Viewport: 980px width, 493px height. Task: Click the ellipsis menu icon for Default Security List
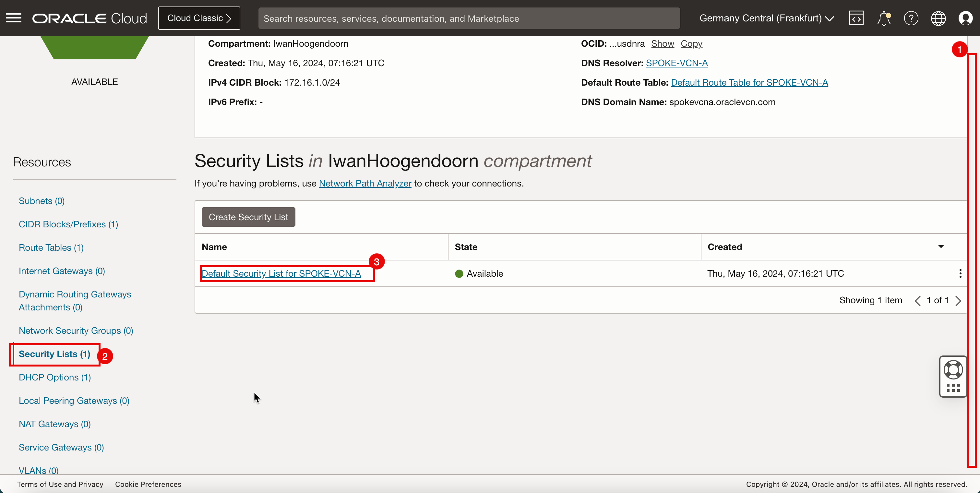[x=961, y=273]
